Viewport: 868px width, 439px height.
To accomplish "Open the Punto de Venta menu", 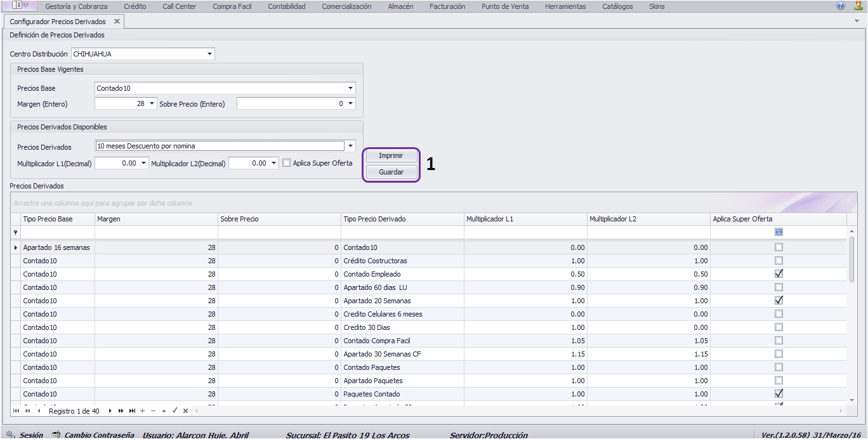I will tap(505, 6).
